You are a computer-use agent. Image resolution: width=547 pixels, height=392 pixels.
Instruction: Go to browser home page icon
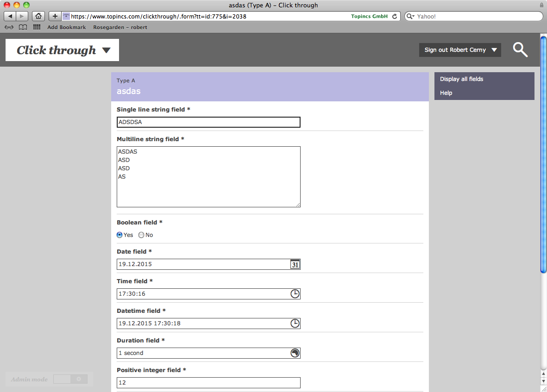click(x=38, y=16)
